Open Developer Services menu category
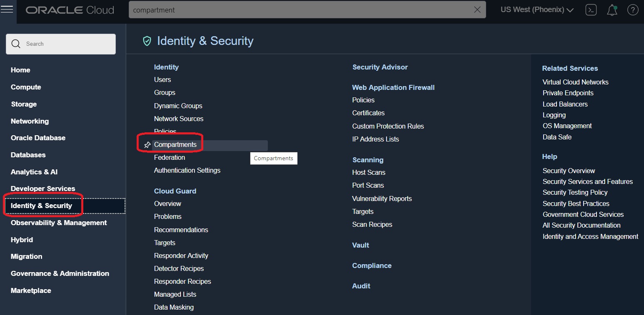 pyautogui.click(x=43, y=189)
